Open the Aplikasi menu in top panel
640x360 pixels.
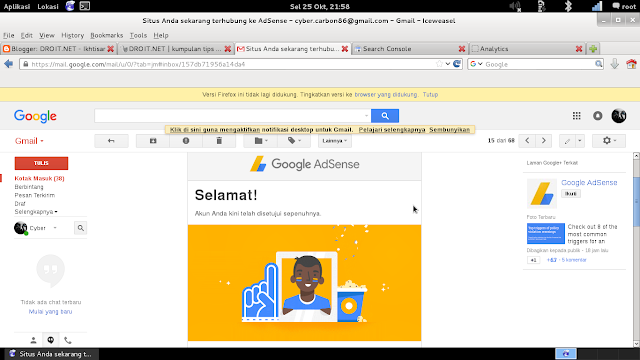pyautogui.click(x=17, y=6)
